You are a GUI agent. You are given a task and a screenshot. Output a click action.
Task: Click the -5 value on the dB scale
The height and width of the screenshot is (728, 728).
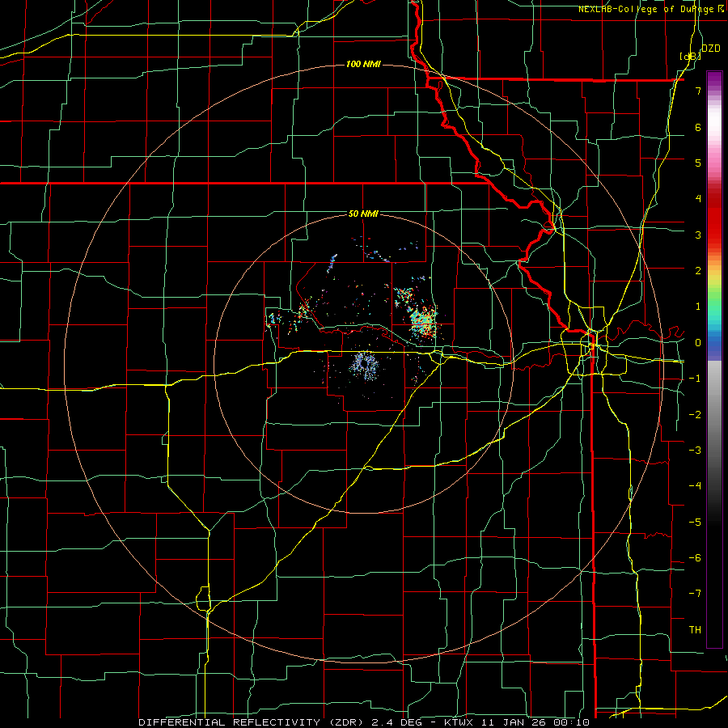pos(695,523)
